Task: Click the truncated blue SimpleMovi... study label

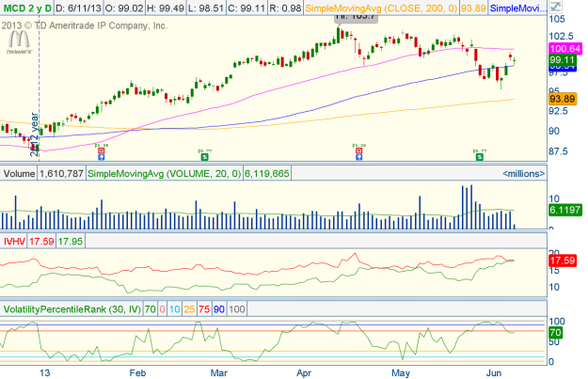Action: (517, 8)
